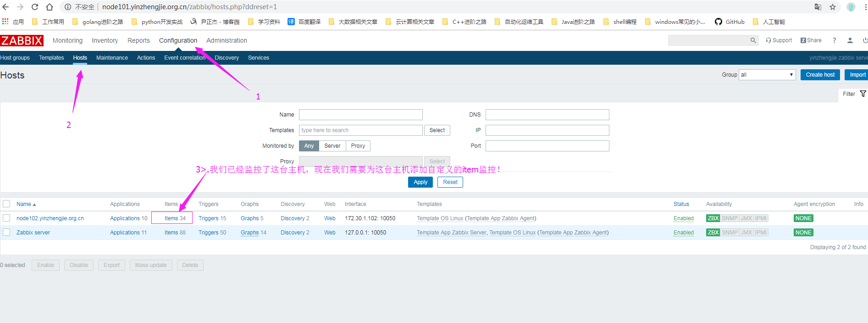Click the Create host button
Screen dimensions: 868x323
[x=820, y=75]
